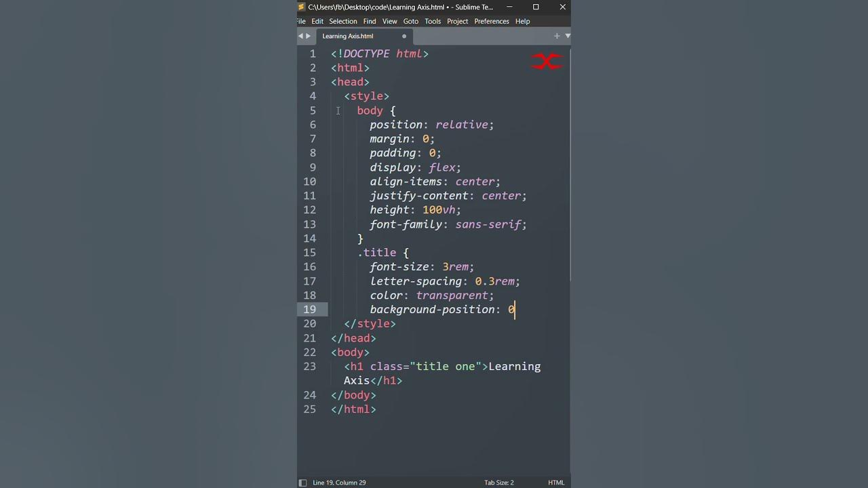Image resolution: width=868 pixels, height=488 pixels.
Task: Click the closing </head> tag
Action: pos(353,338)
